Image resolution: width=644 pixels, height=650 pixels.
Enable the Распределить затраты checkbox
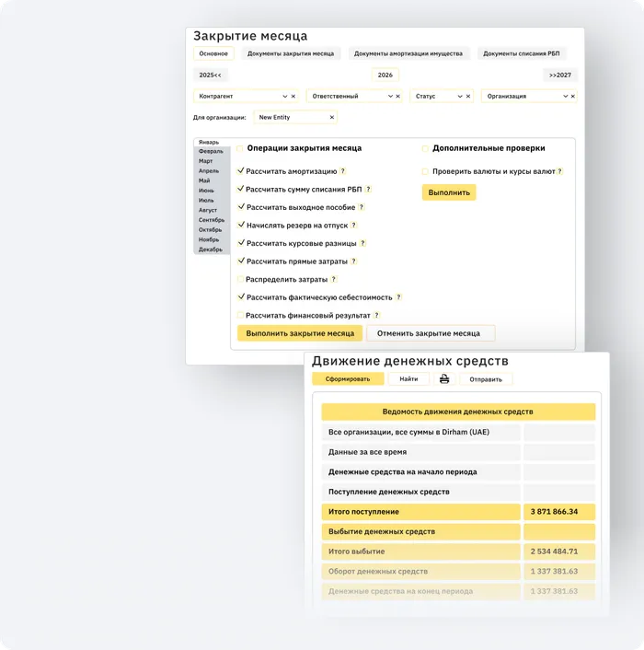pos(241,279)
